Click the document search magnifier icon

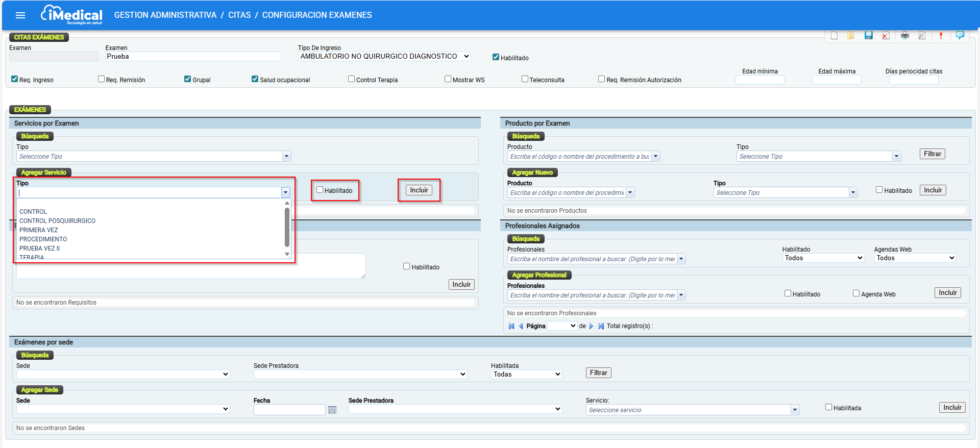tap(922, 36)
